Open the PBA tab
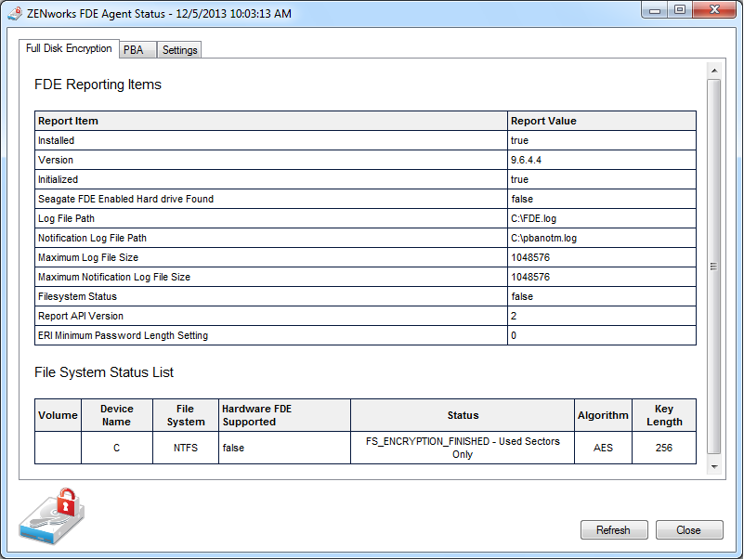 [x=137, y=50]
